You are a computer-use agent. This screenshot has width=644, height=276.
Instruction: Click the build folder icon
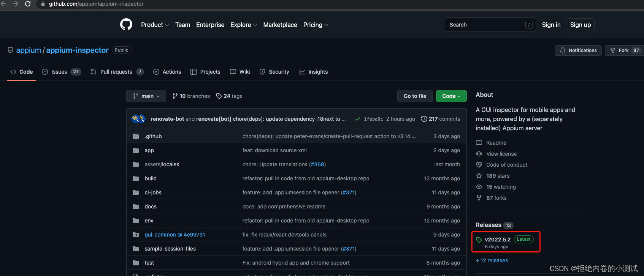pos(136,178)
